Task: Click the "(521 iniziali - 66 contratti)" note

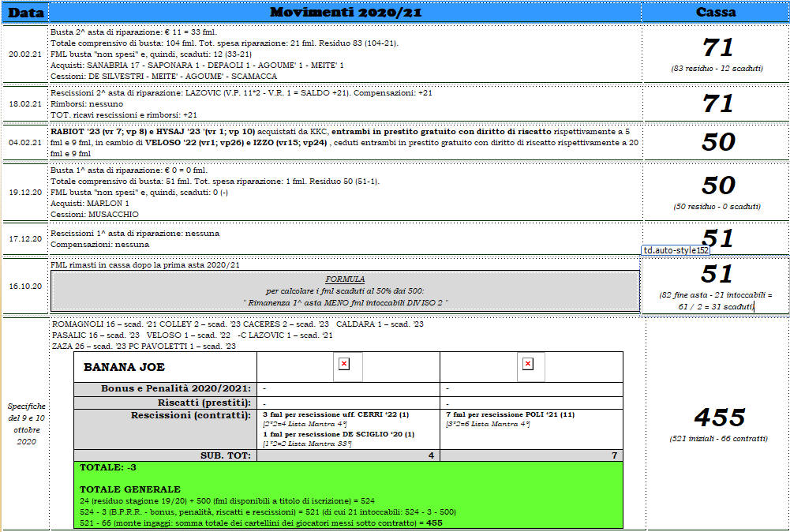Action: [718, 439]
